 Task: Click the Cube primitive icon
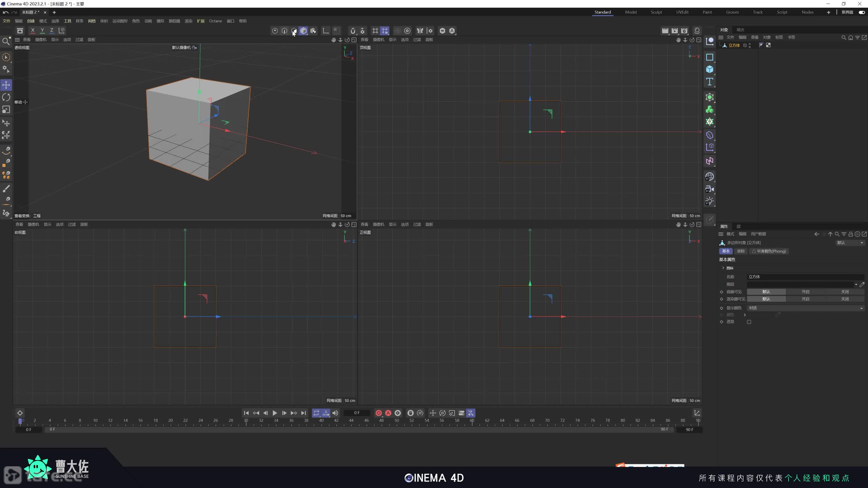709,69
